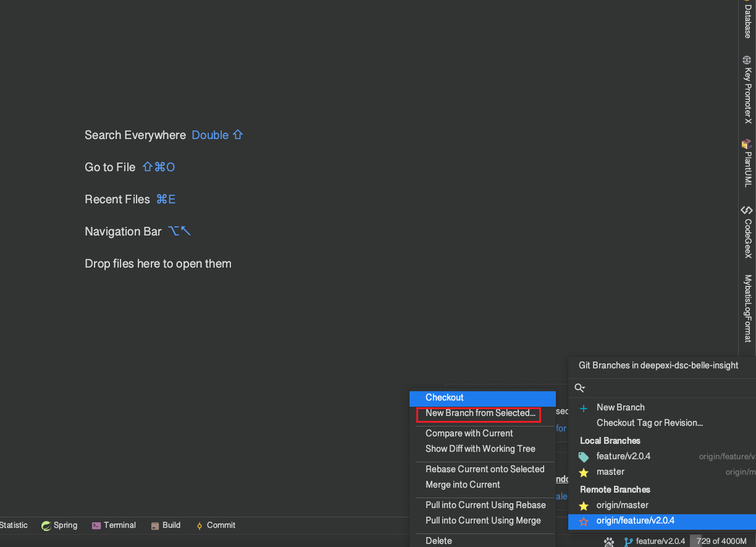
Task: Open the PlantUML side panel
Action: pyautogui.click(x=747, y=163)
